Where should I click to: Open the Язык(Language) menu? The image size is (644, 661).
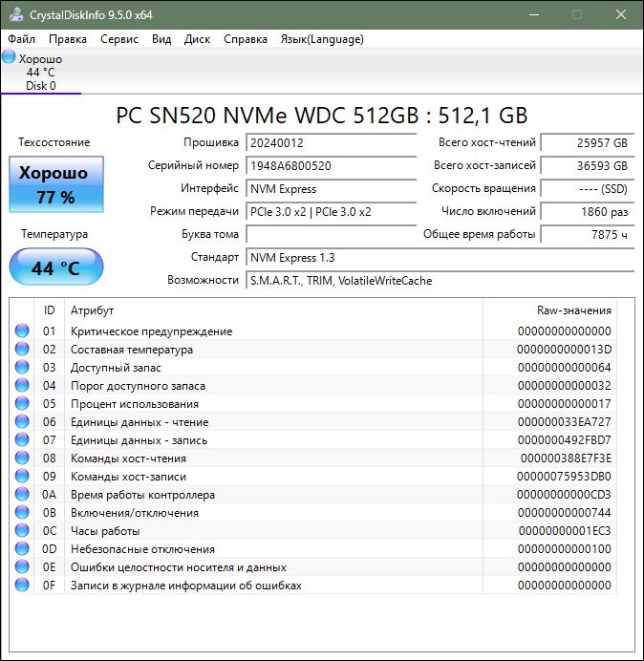pyautogui.click(x=322, y=39)
